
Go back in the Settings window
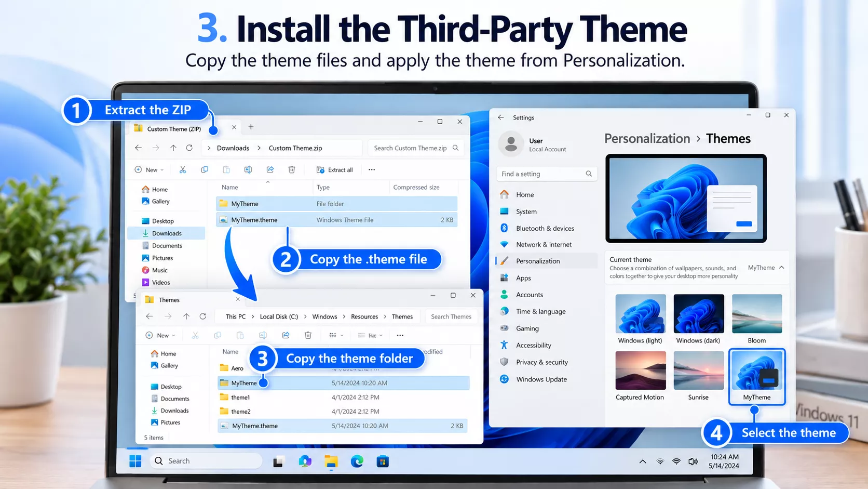click(x=500, y=117)
